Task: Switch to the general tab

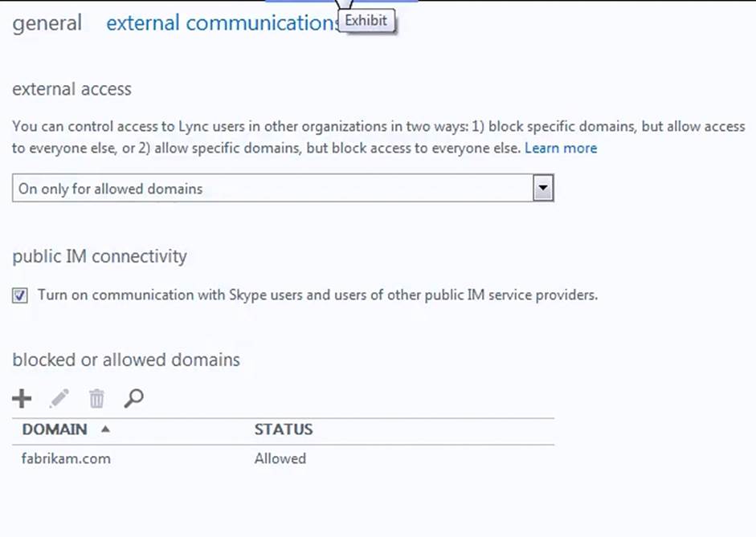Action: click(x=47, y=23)
